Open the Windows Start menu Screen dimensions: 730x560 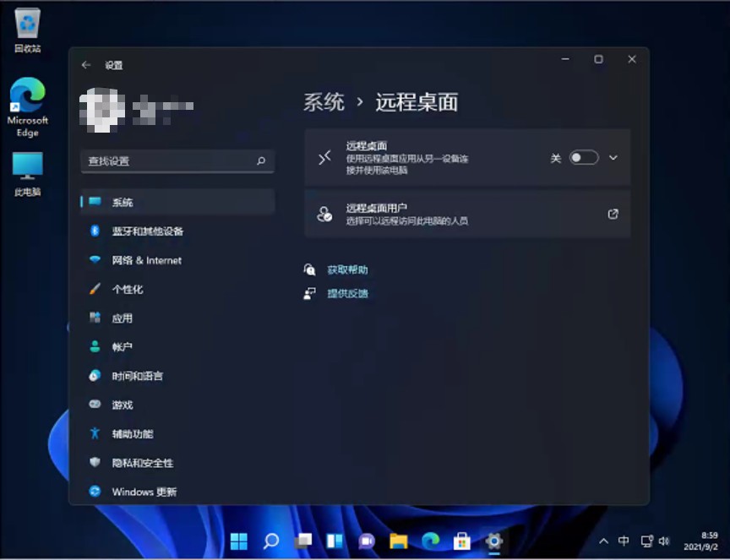point(239,541)
